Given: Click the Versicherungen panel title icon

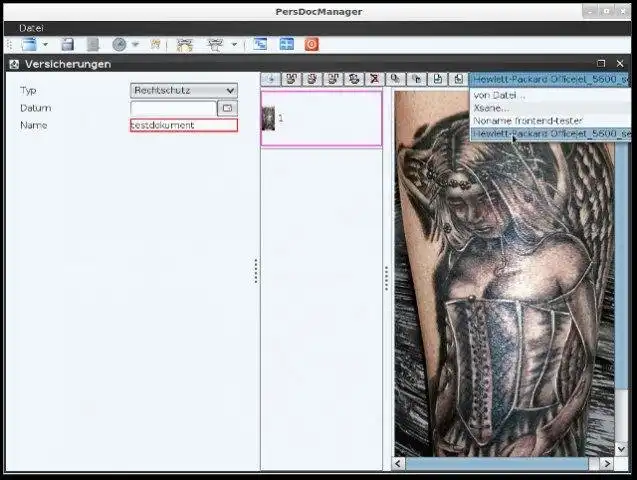Looking at the screenshot, I should [x=14, y=64].
